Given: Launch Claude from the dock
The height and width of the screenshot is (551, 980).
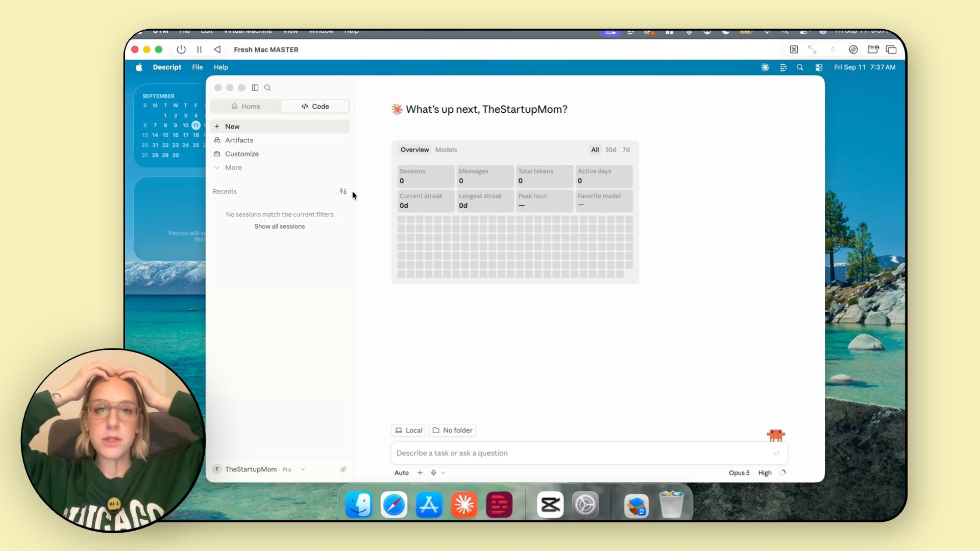Looking at the screenshot, I should [x=464, y=505].
